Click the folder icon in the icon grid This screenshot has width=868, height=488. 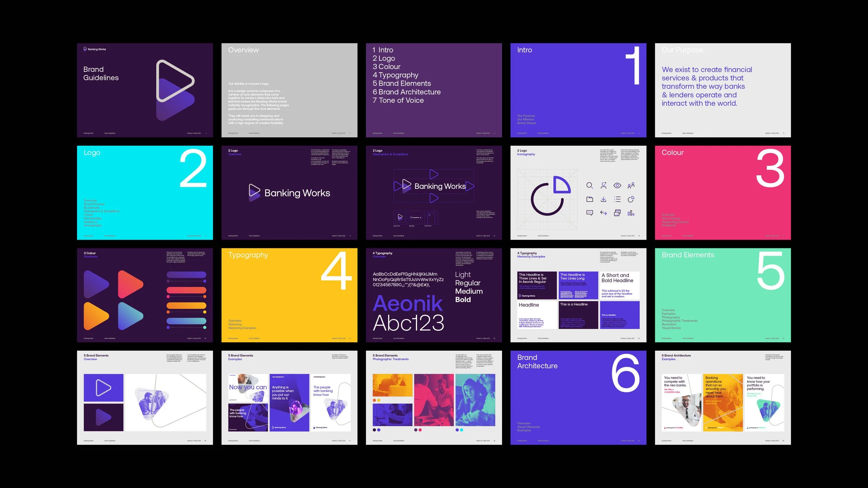pyautogui.click(x=590, y=199)
